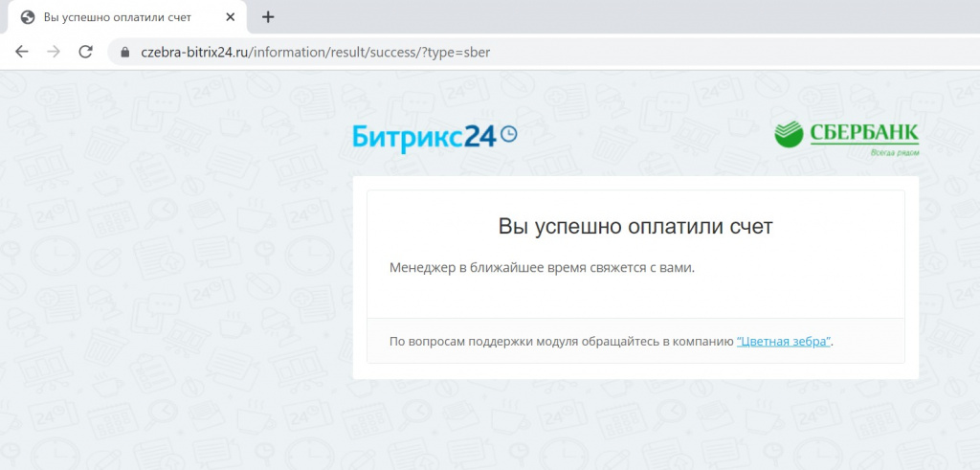
Task: Click the padlock site security icon
Action: pos(125,53)
